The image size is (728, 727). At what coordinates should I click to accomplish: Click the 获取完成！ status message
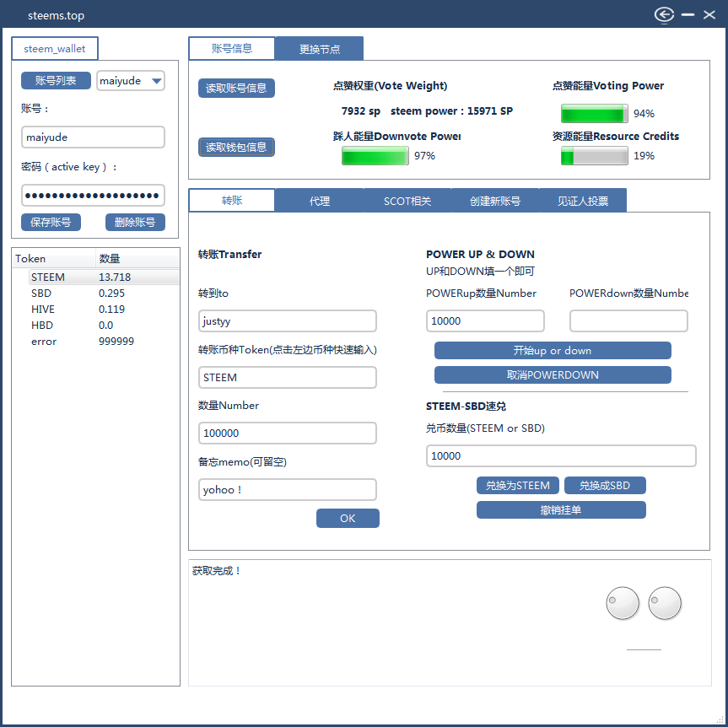click(217, 571)
